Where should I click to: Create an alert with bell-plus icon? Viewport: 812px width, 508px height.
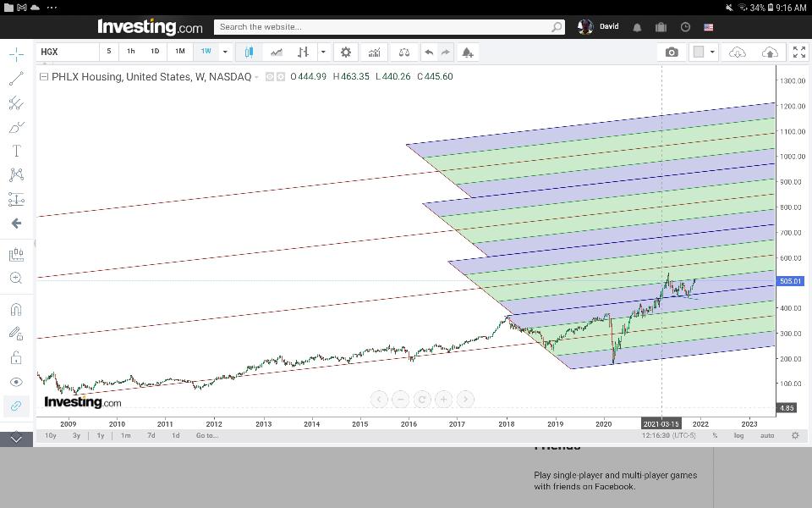(x=468, y=52)
